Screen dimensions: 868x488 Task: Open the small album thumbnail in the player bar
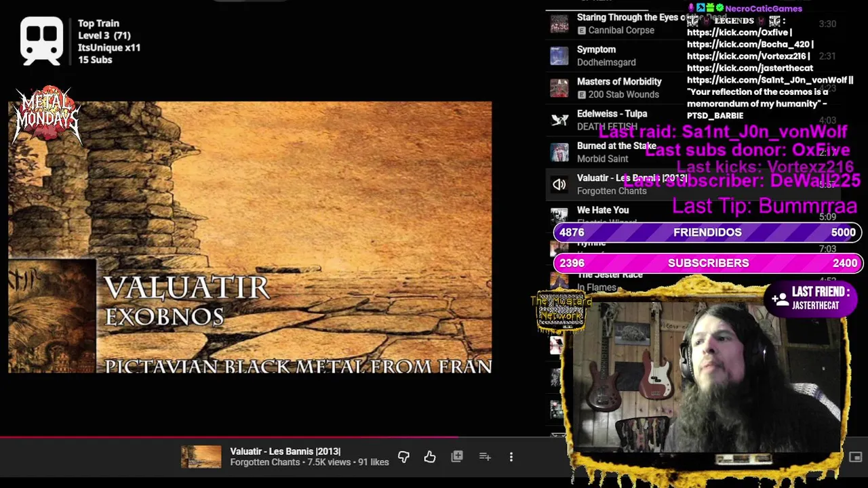(x=201, y=457)
